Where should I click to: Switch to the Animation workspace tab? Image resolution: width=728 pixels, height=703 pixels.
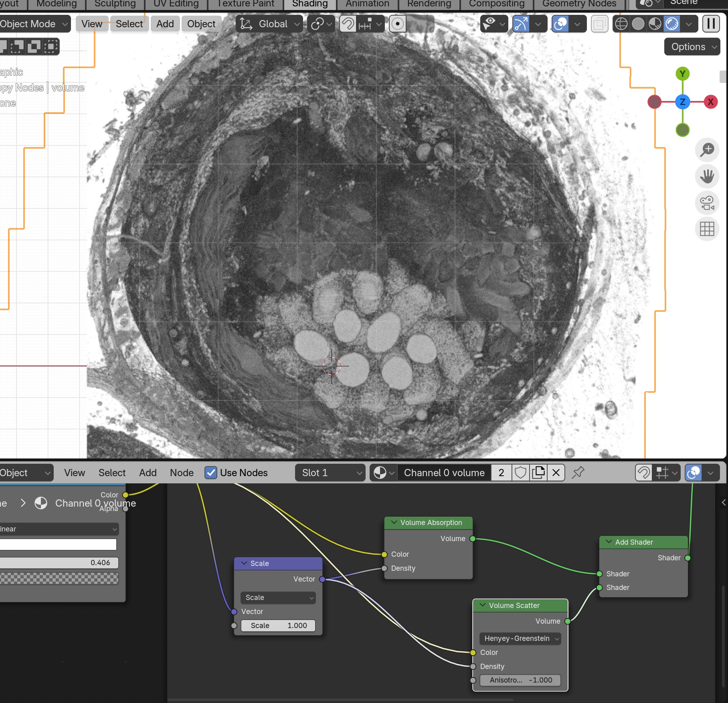[367, 4]
